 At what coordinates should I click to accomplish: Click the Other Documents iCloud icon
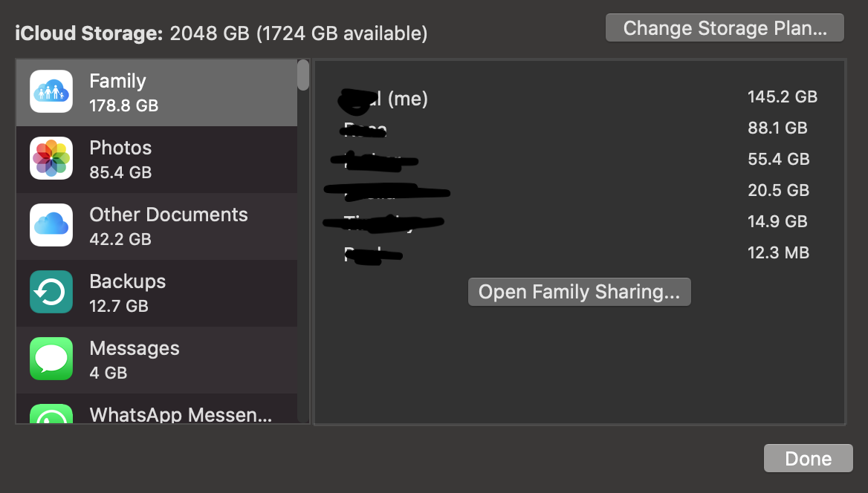pos(51,225)
